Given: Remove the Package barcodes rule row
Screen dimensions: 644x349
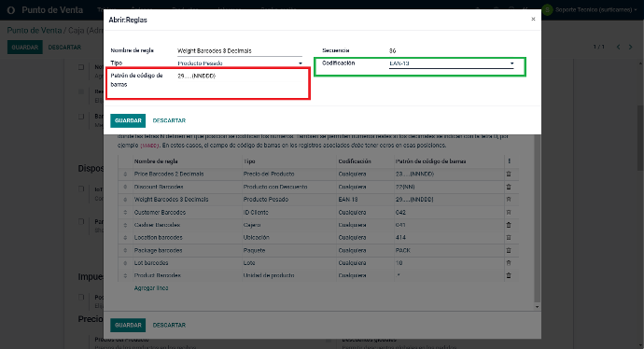Looking at the screenshot, I should [x=509, y=250].
